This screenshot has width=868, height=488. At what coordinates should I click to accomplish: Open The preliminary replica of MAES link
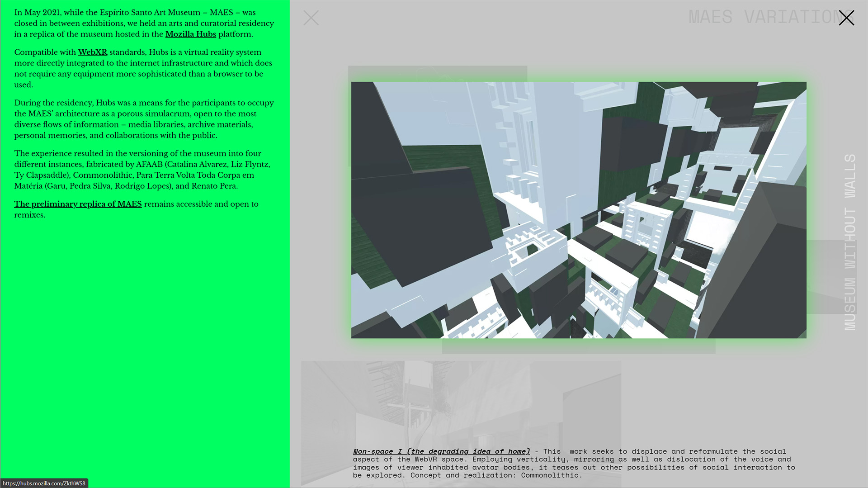point(78,204)
